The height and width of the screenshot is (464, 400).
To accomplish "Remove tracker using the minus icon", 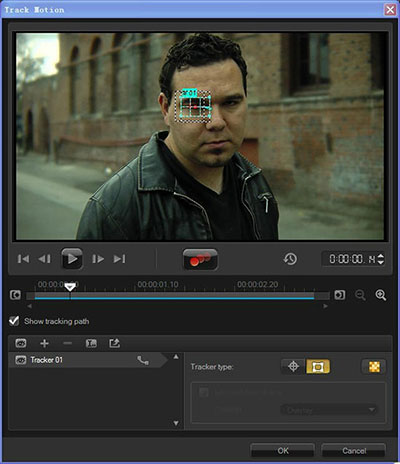I will pos(68,343).
